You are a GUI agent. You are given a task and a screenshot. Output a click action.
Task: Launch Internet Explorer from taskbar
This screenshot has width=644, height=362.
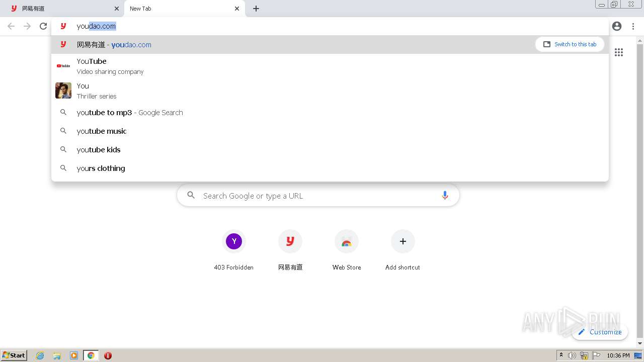[40, 355]
